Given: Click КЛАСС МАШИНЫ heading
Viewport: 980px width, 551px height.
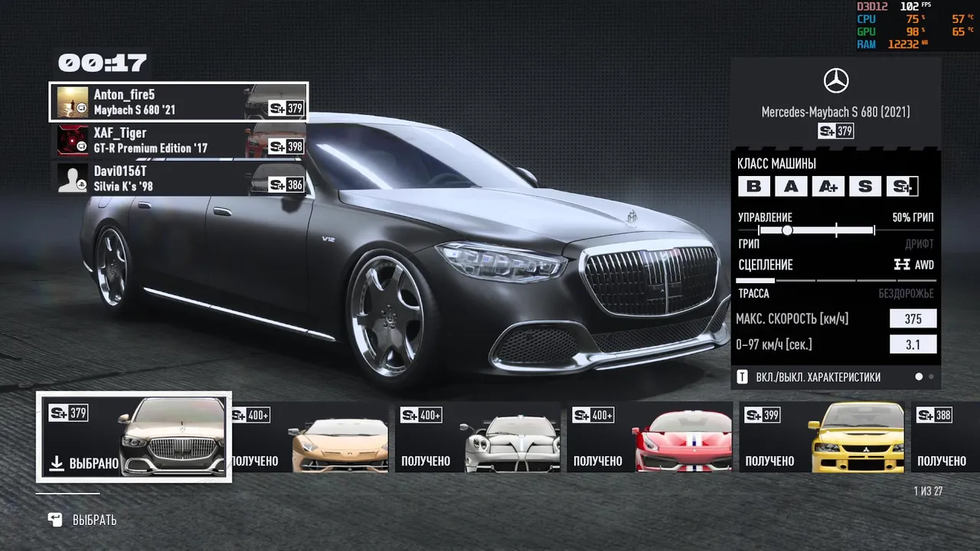Looking at the screenshot, I should (x=776, y=164).
